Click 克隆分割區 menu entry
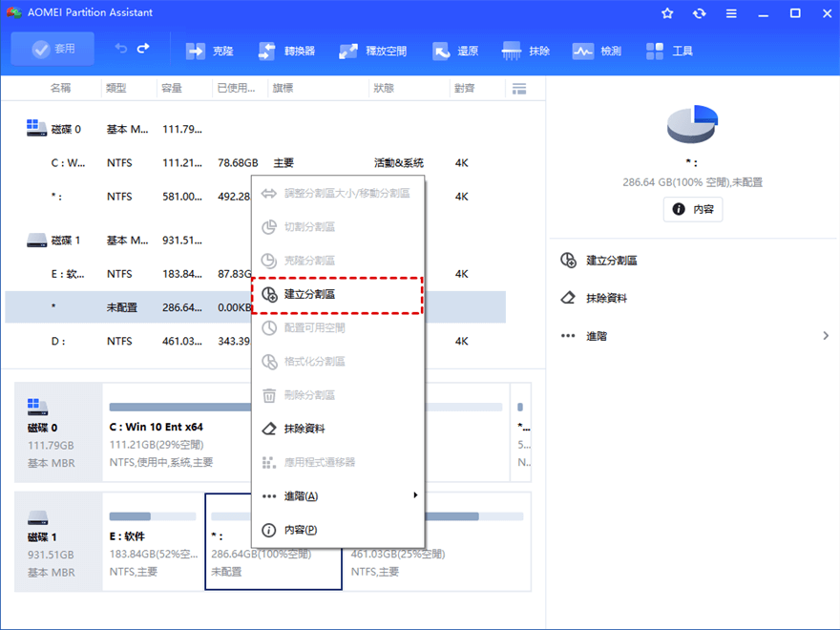 coord(338,261)
